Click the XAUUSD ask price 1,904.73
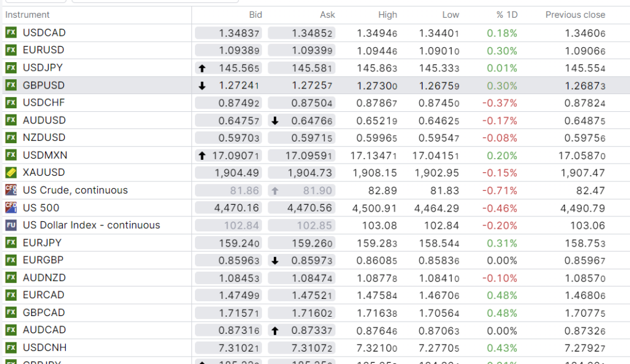 301,173
